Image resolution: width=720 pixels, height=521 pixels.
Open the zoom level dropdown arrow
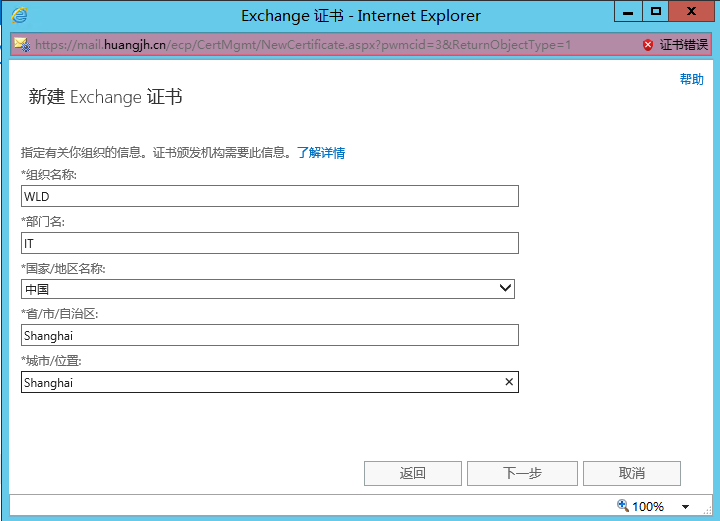(686, 507)
